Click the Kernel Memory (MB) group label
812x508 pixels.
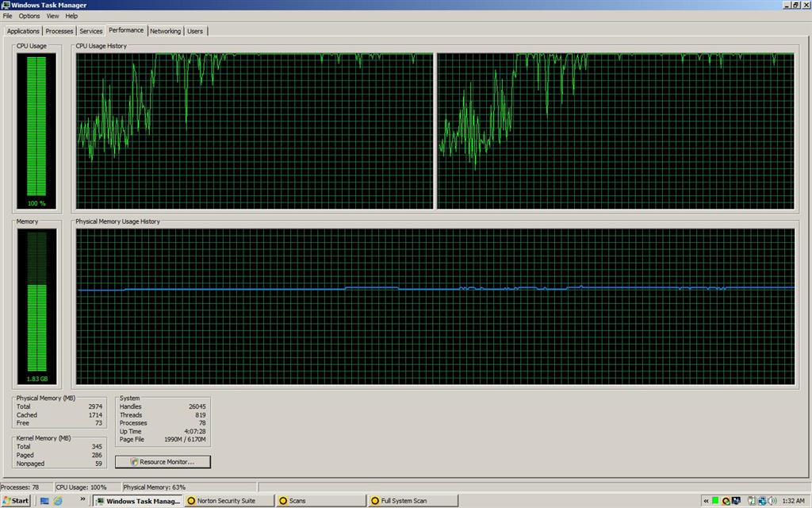coord(43,438)
